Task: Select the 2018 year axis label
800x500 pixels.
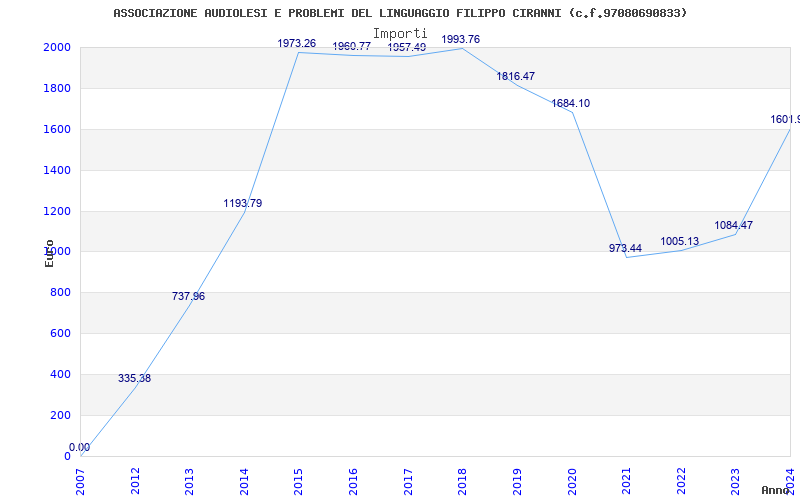Action: point(463,482)
